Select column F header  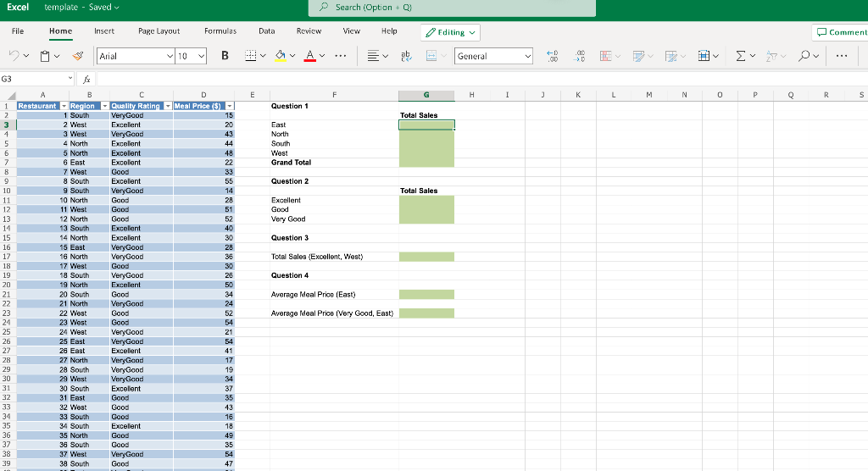[x=334, y=95]
